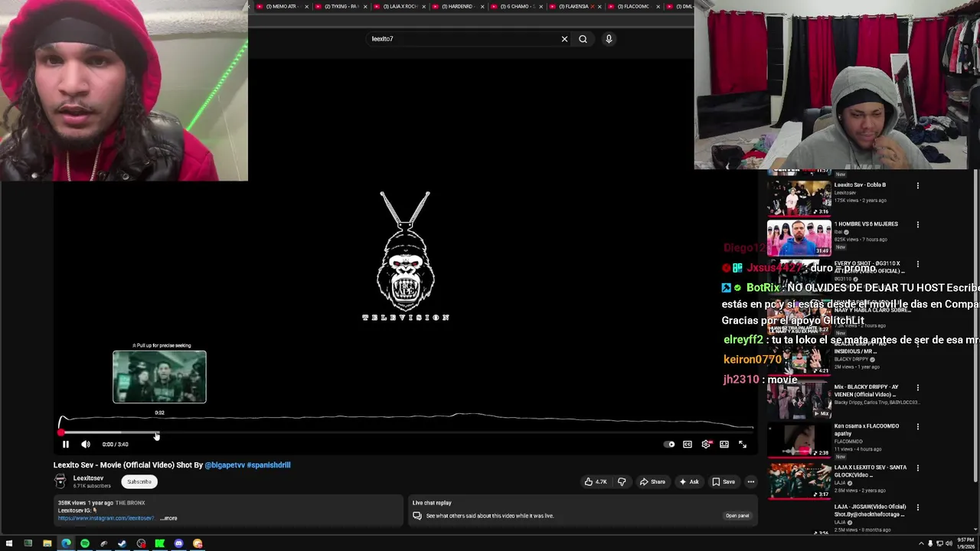Open the Ask button under the video
Image resolution: width=980 pixels, height=551 pixels.
(689, 481)
